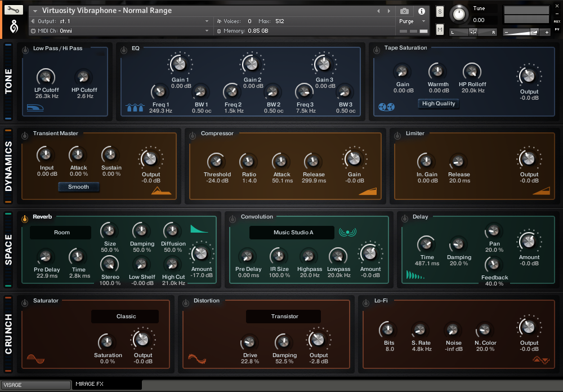Click the volume plus icon
The width and height of the screenshot is (563, 392).
(x=547, y=32)
